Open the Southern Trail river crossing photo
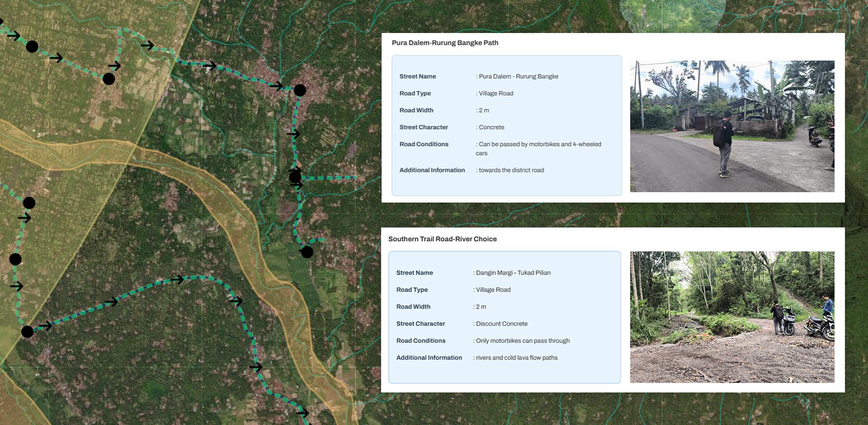The width and height of the screenshot is (868, 425). pyautogui.click(x=732, y=317)
